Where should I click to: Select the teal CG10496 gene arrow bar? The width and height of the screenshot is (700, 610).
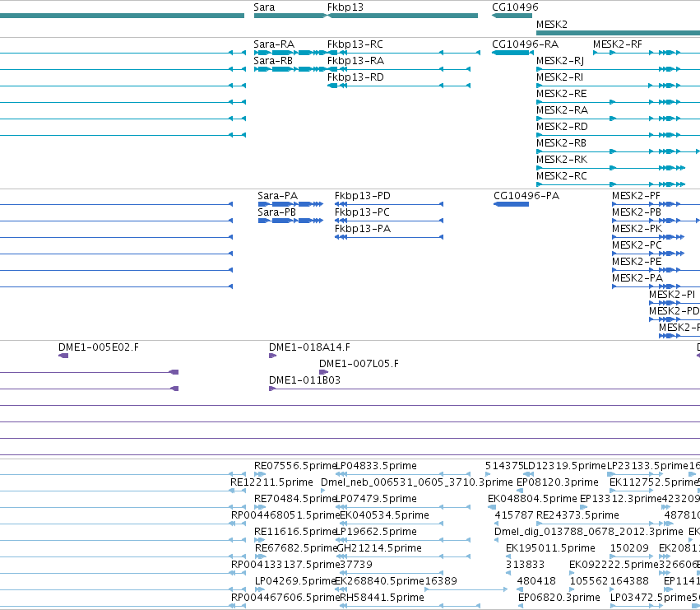(x=512, y=16)
